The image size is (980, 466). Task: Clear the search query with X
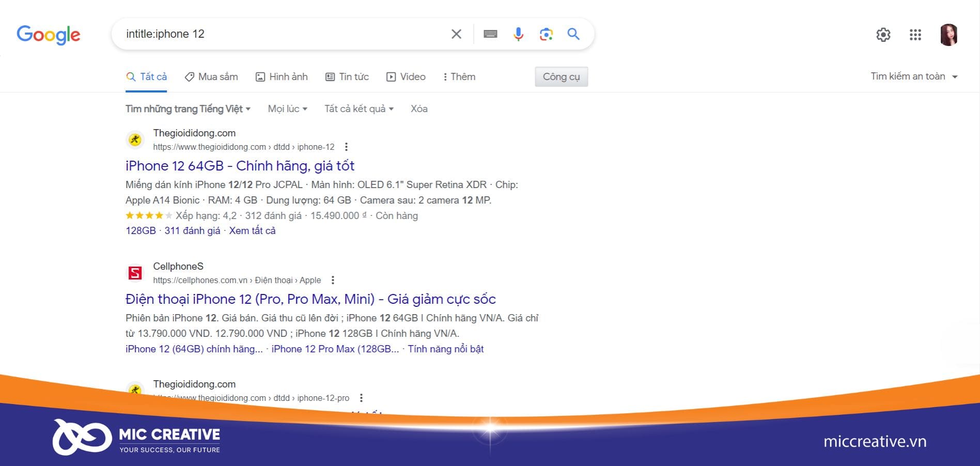click(456, 34)
